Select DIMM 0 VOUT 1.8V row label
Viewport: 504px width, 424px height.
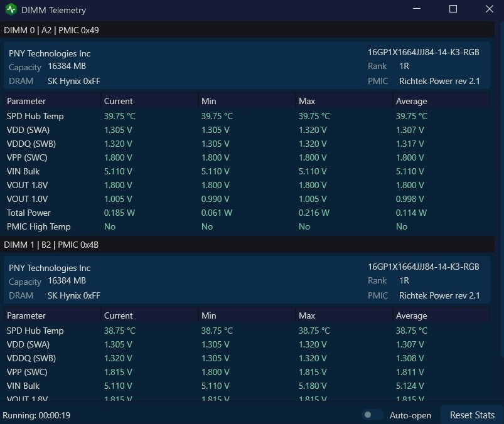27,185
